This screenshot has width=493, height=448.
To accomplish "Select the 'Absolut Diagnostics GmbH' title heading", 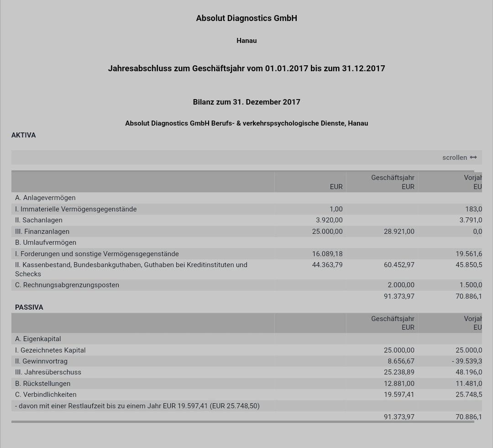I will 246,18.
